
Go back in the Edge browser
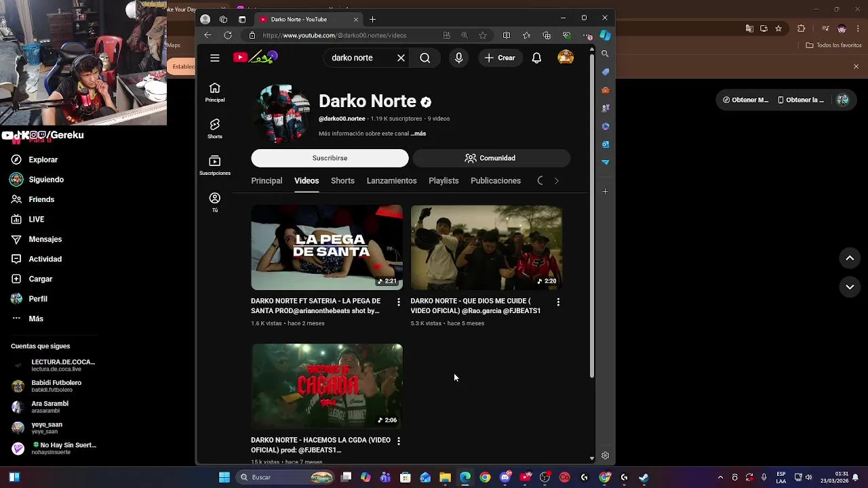pos(208,35)
